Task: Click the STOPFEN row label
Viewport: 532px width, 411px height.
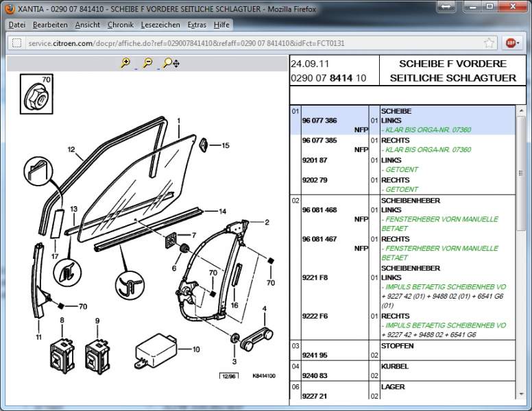Action: click(398, 346)
